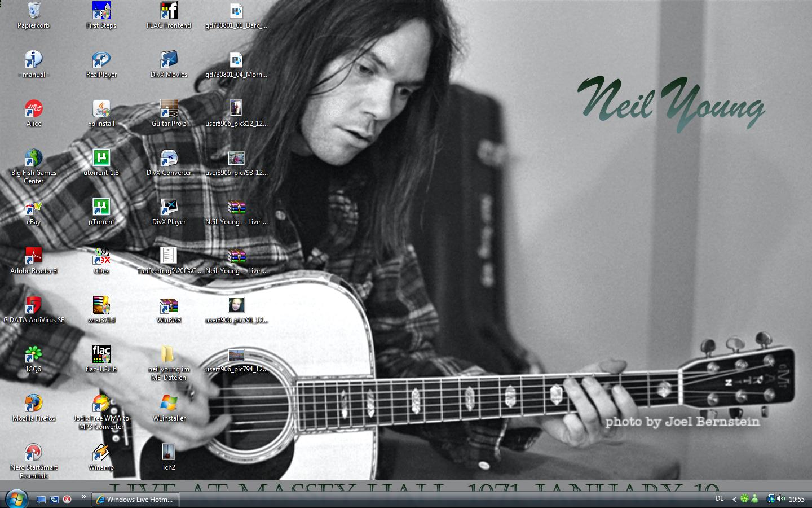Click the DivX Player shortcut
Screen dimensions: 812x508
click(x=169, y=208)
